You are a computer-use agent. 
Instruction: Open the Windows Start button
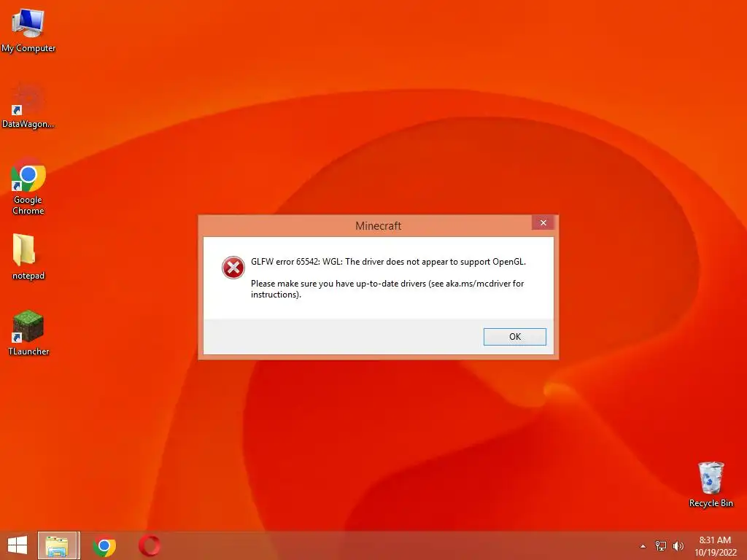pos(18,545)
